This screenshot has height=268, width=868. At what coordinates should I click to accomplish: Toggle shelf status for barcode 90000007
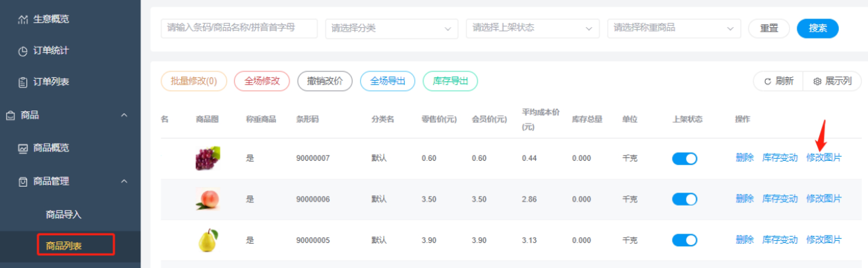(684, 158)
